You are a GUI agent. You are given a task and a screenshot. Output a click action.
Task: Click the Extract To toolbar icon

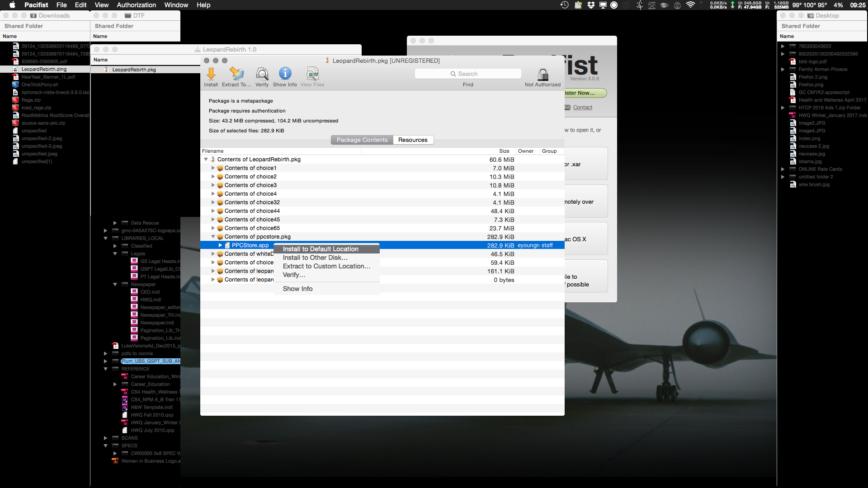[x=236, y=74]
